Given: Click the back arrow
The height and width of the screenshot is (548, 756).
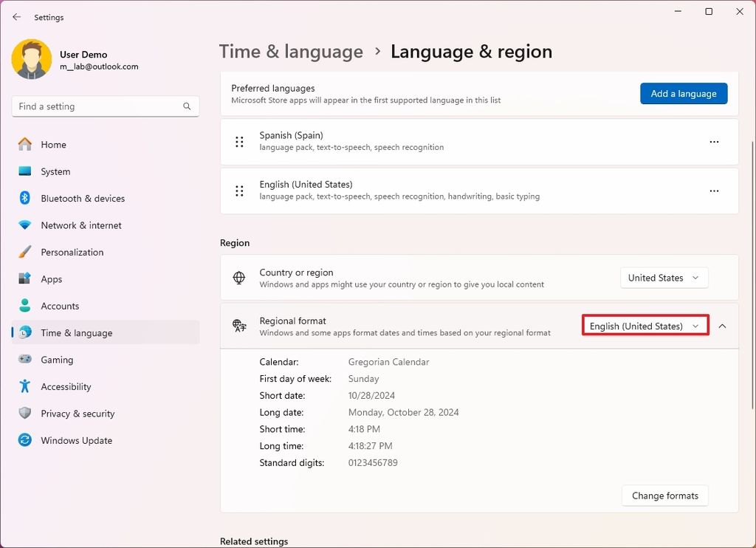Looking at the screenshot, I should click(x=16, y=16).
